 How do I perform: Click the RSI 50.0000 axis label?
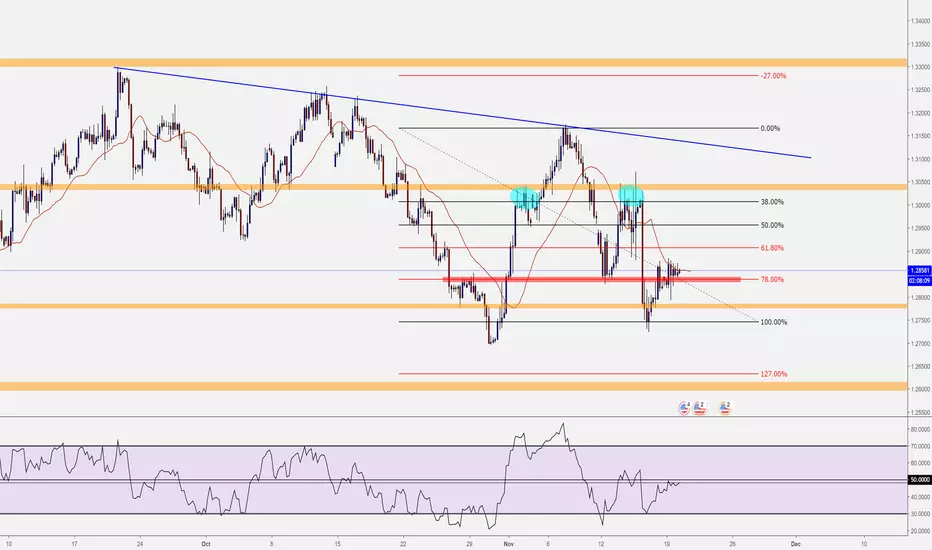[920, 479]
